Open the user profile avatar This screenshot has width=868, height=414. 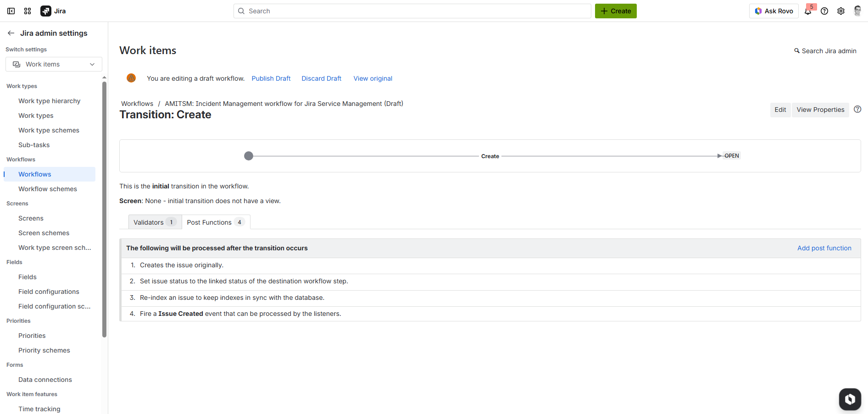point(857,11)
